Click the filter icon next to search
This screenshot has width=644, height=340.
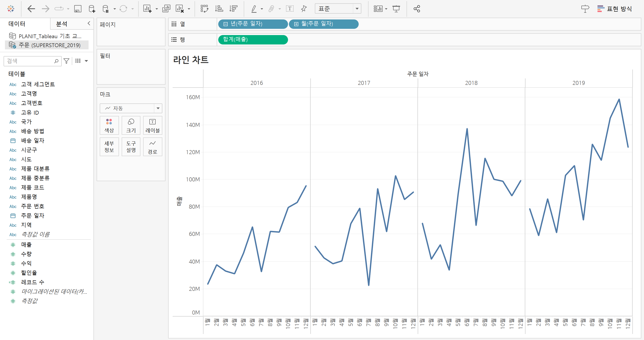coord(66,61)
